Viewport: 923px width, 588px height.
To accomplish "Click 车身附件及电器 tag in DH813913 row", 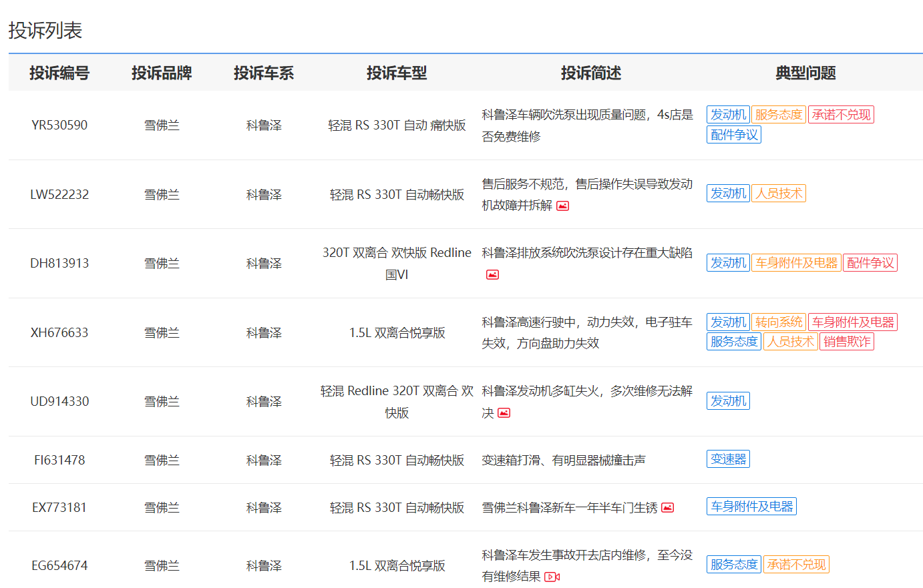I will tap(796, 263).
